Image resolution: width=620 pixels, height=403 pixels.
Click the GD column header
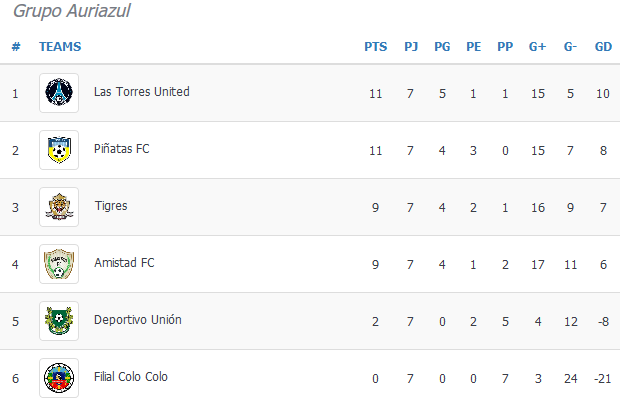click(x=603, y=47)
